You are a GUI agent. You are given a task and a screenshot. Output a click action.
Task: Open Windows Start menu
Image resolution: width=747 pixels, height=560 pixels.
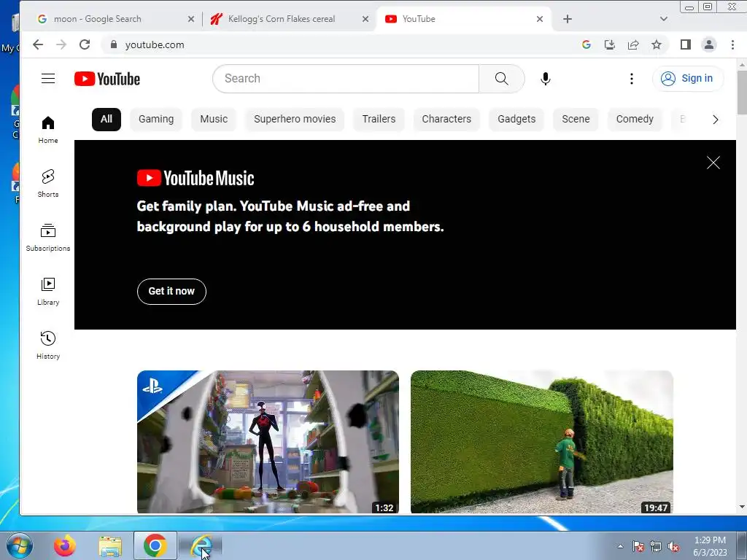pyautogui.click(x=20, y=545)
